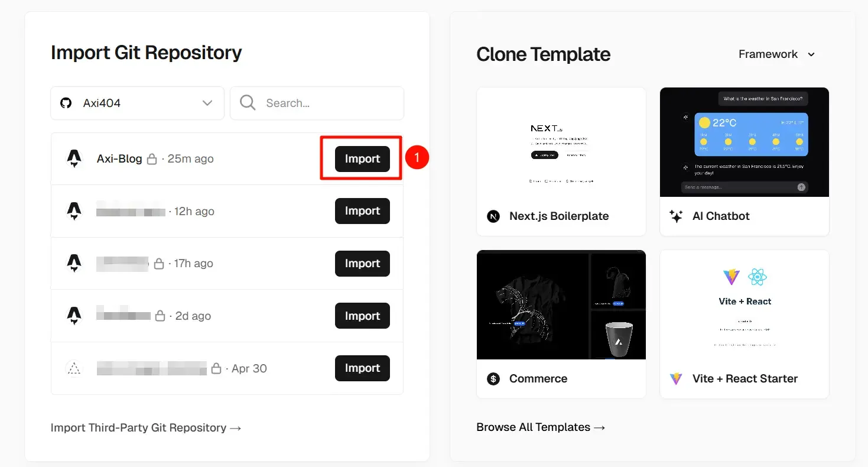Open Import Third-Party Git Repository link
This screenshot has height=467, width=868.
pyautogui.click(x=146, y=427)
